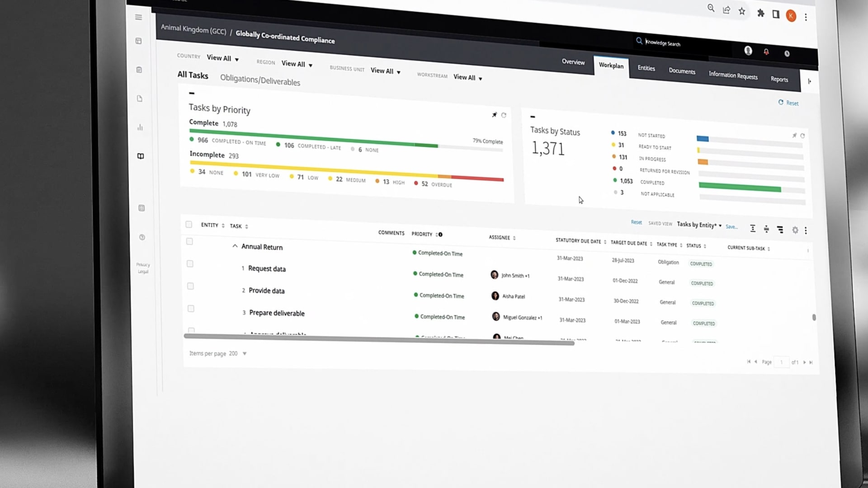The width and height of the screenshot is (868, 488).
Task: Click the notification bell icon
Action: pyautogui.click(x=766, y=52)
